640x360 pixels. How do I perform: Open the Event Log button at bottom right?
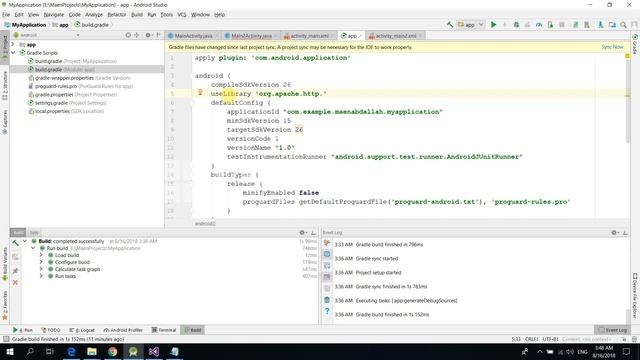(x=612, y=330)
